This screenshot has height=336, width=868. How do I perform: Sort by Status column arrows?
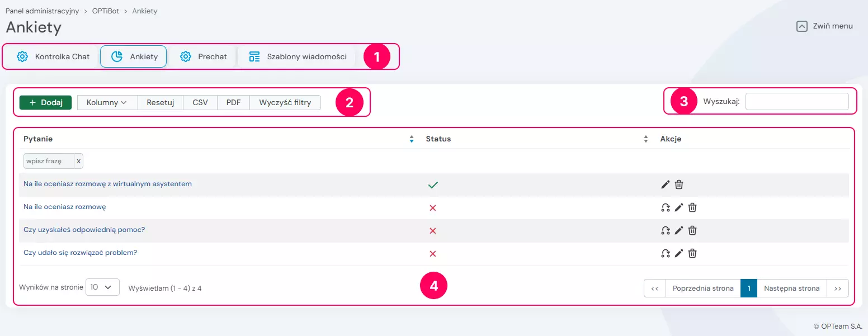(x=646, y=139)
